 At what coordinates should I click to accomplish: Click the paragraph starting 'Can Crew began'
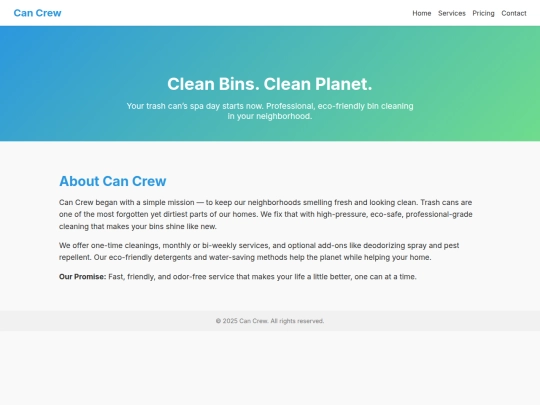(266, 214)
